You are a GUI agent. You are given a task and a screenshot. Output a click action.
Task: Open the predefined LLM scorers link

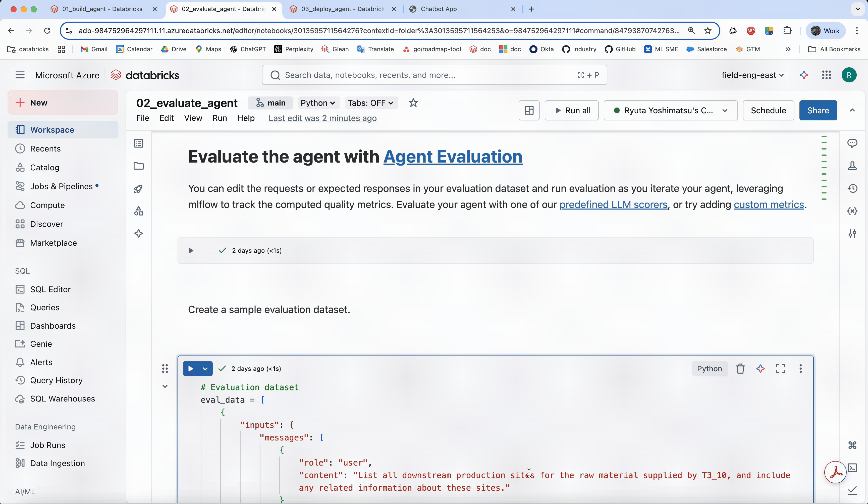613,205
